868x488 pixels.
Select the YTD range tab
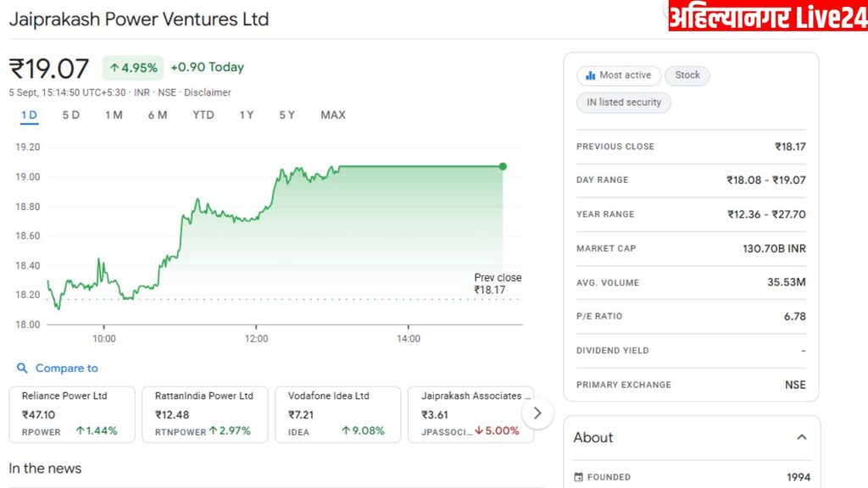pos(203,115)
